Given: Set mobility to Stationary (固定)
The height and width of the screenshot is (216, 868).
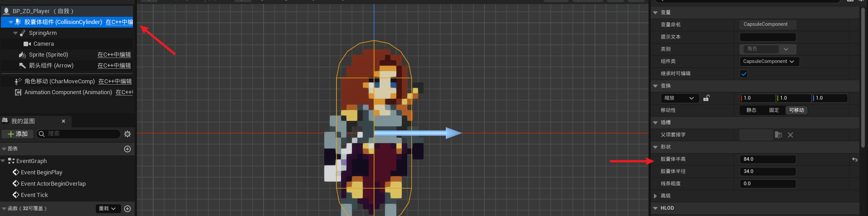Looking at the screenshot, I should pyautogui.click(x=774, y=110).
